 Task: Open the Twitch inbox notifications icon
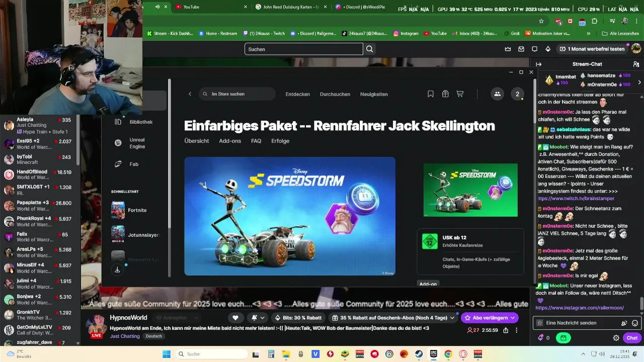521,49
